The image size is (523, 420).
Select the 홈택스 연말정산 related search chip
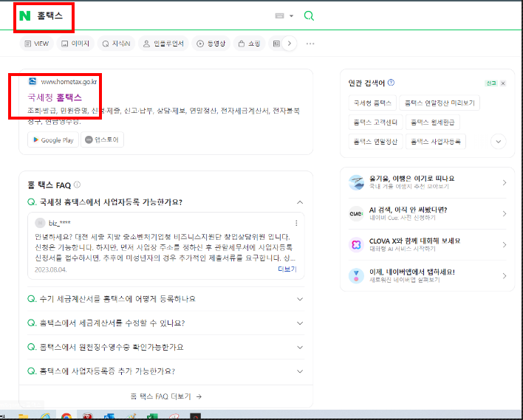click(375, 142)
